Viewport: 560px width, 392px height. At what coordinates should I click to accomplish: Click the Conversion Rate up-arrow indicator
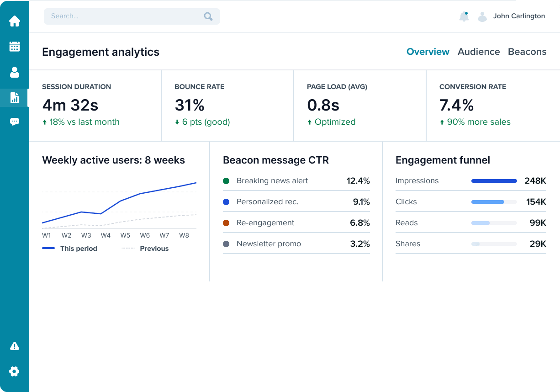pos(442,122)
